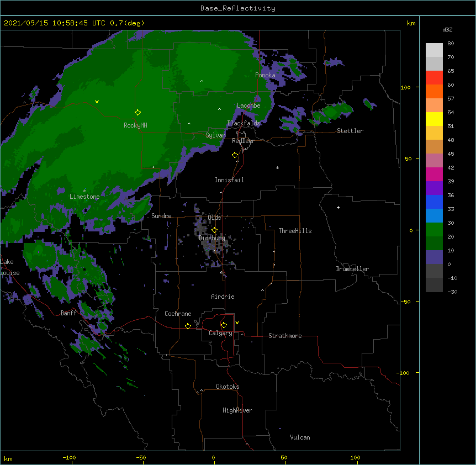Click the white plus marker north of Drumheller
Image resolution: width=476 pixels, height=465 pixels.
[x=338, y=207]
